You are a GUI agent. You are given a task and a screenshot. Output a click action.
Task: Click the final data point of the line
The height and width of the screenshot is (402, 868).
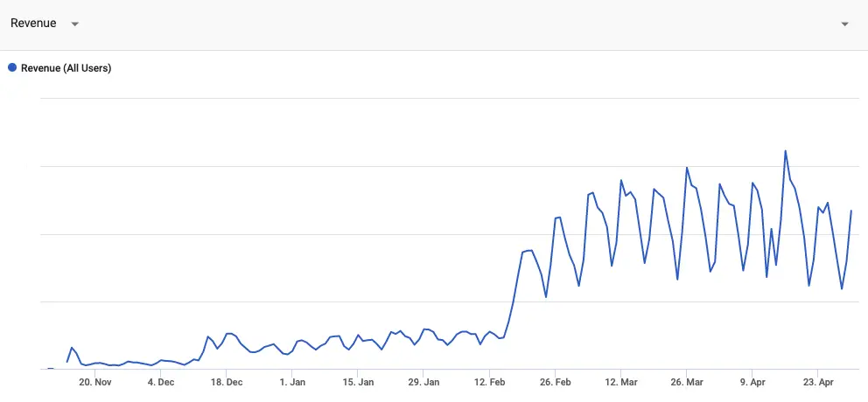pyautogui.click(x=850, y=211)
